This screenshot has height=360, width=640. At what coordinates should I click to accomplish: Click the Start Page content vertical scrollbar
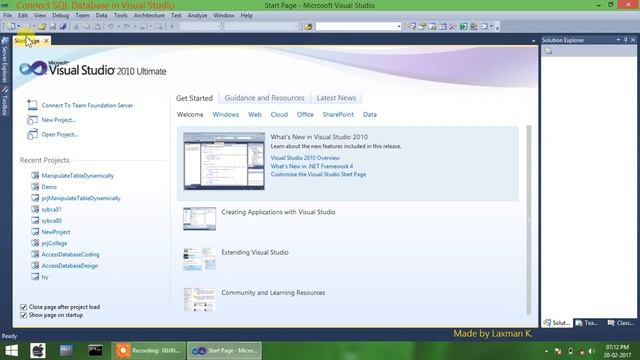tap(529, 220)
